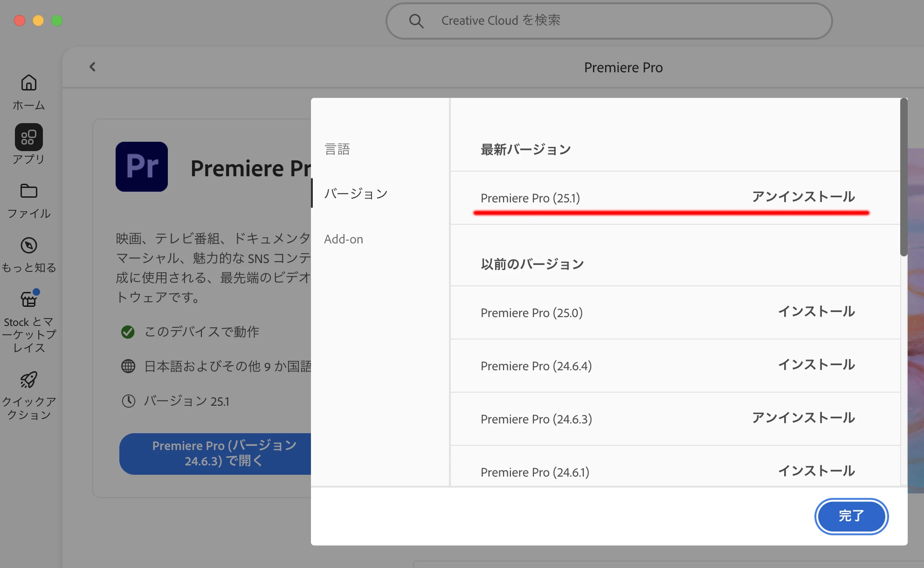Install Premiere Pro (24.6.4)

816,365
